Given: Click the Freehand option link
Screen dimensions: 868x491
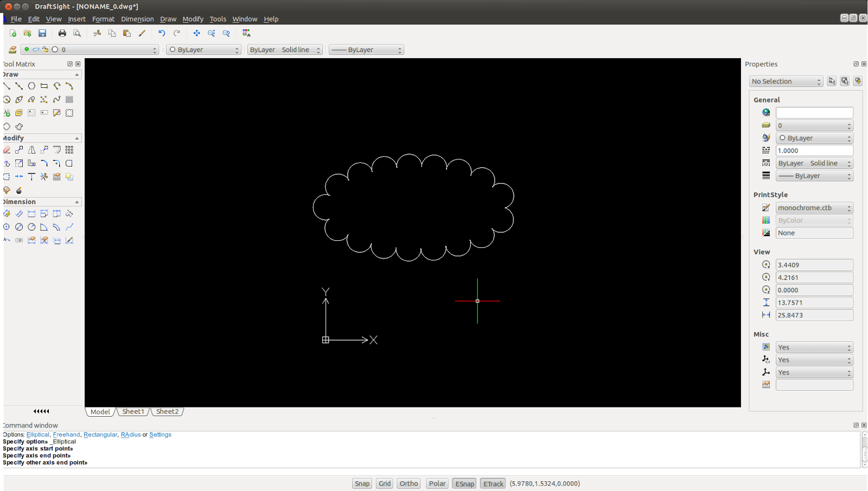Looking at the screenshot, I should 66,435.
